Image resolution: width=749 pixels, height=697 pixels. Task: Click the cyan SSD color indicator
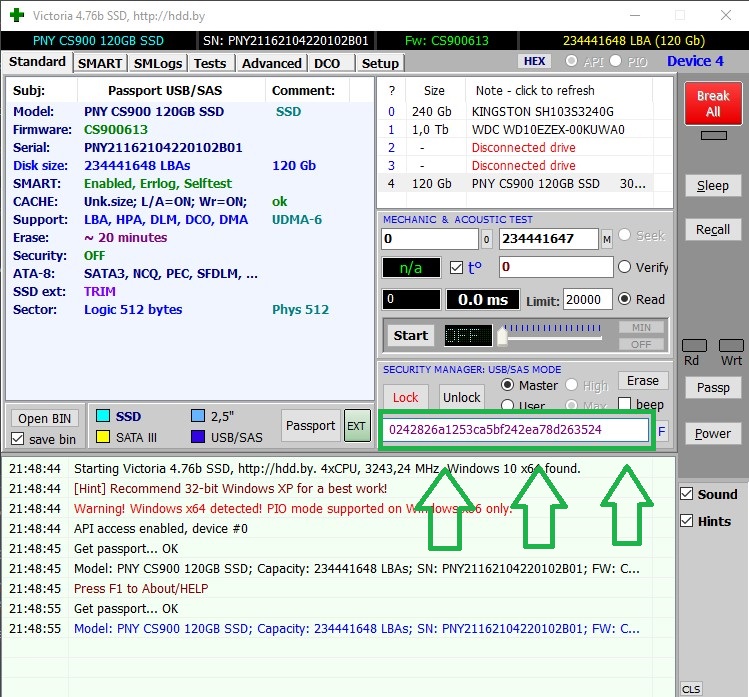point(103,416)
